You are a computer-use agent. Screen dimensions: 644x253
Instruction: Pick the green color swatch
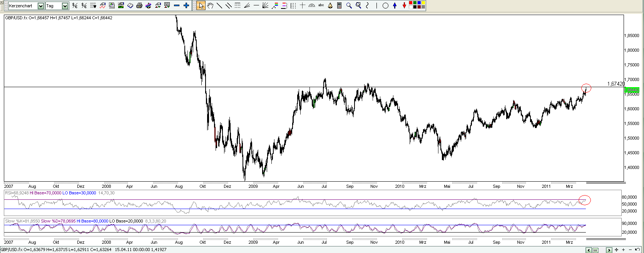point(415,3)
